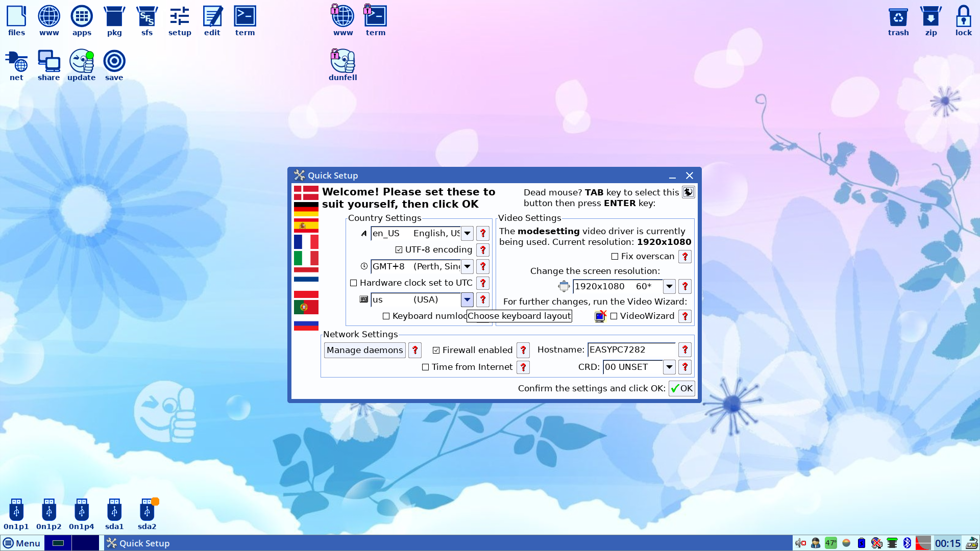Click the dead mouse TAB-select button
The width and height of the screenshot is (980, 551).
pos(689,192)
